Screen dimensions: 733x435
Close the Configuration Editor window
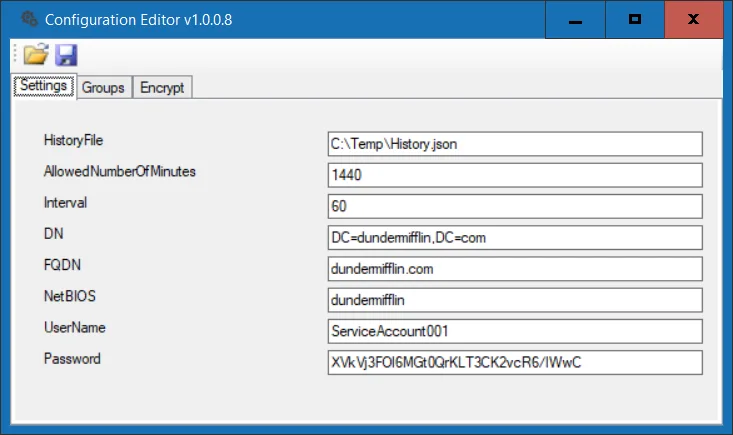point(694,20)
